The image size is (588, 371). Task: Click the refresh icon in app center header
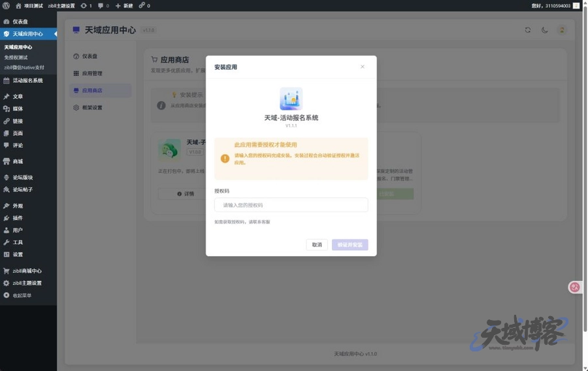[528, 30]
